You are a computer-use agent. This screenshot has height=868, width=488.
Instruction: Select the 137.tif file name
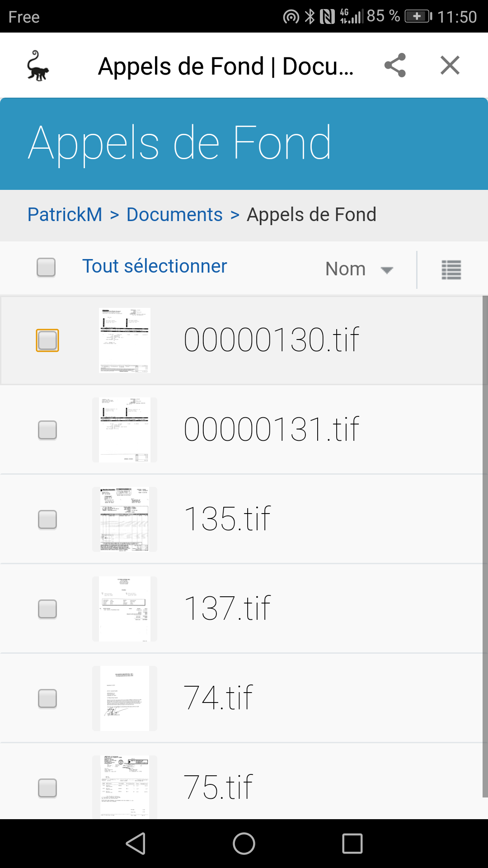[x=227, y=608]
